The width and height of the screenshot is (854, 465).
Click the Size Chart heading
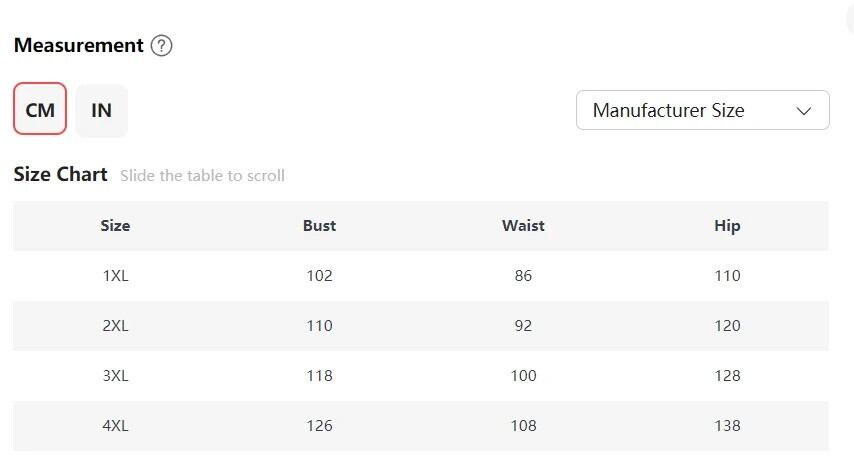(x=60, y=175)
